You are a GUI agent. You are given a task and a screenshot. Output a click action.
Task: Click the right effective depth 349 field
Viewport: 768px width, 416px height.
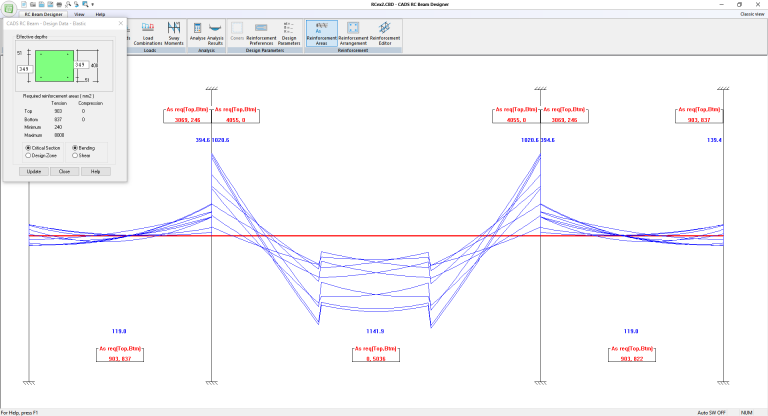tap(81, 65)
